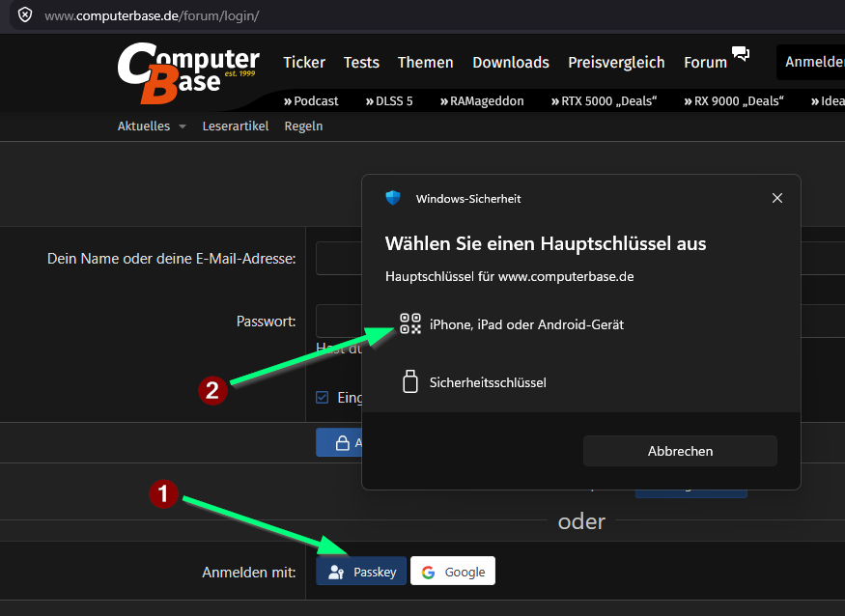Click the QR code device icon
The image size is (845, 616).
click(410, 323)
